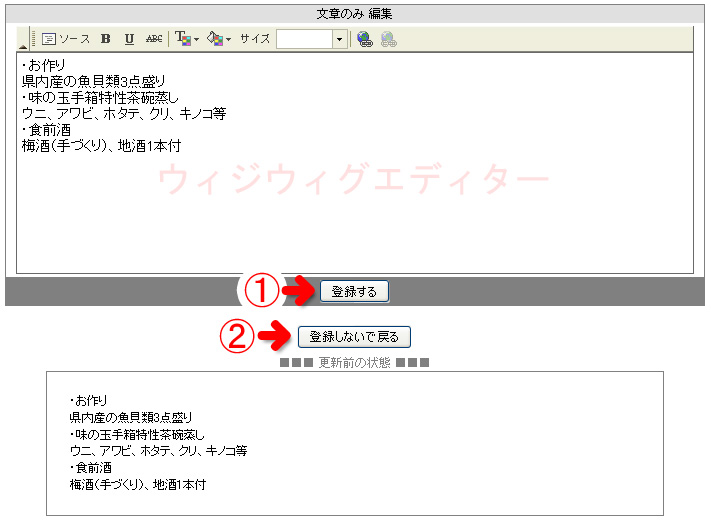Click ・お作り in the preview box
This screenshot has height=520, width=711.
pyautogui.click(x=88, y=400)
